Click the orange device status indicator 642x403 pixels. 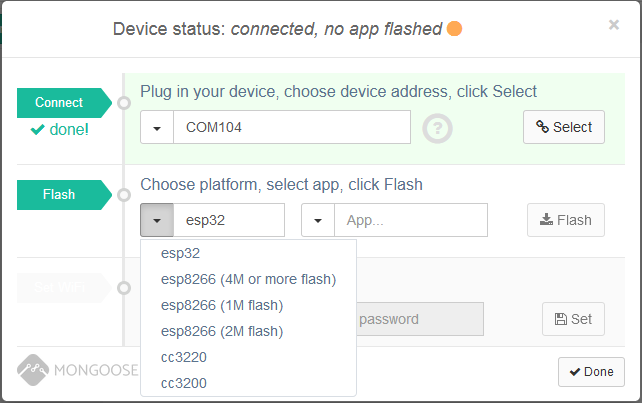point(454,29)
